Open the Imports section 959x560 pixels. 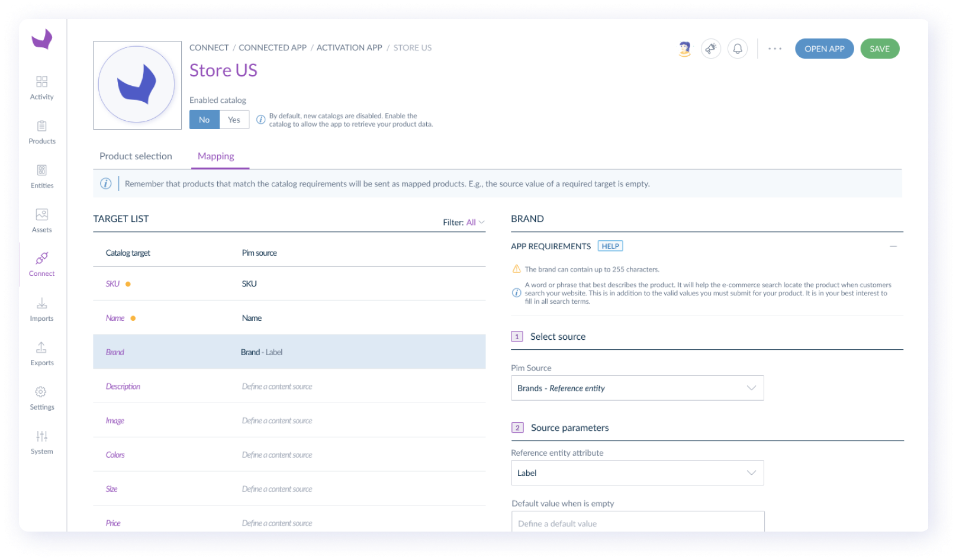(41, 309)
